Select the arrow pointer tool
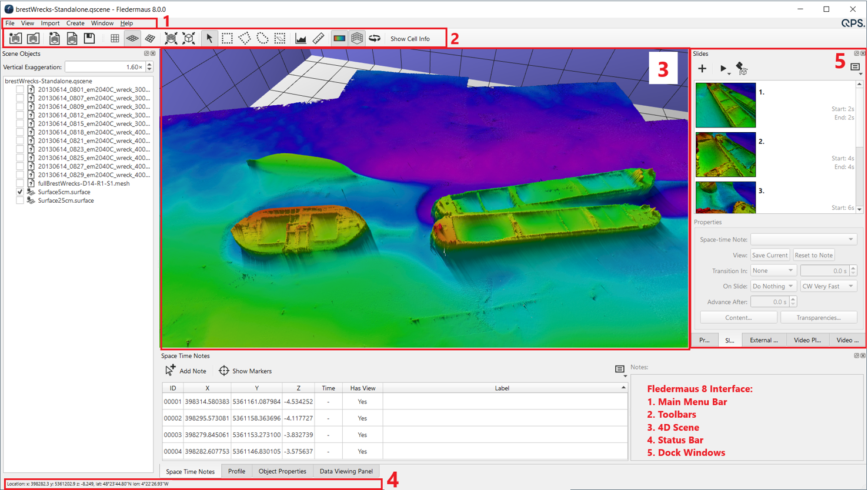 (209, 39)
